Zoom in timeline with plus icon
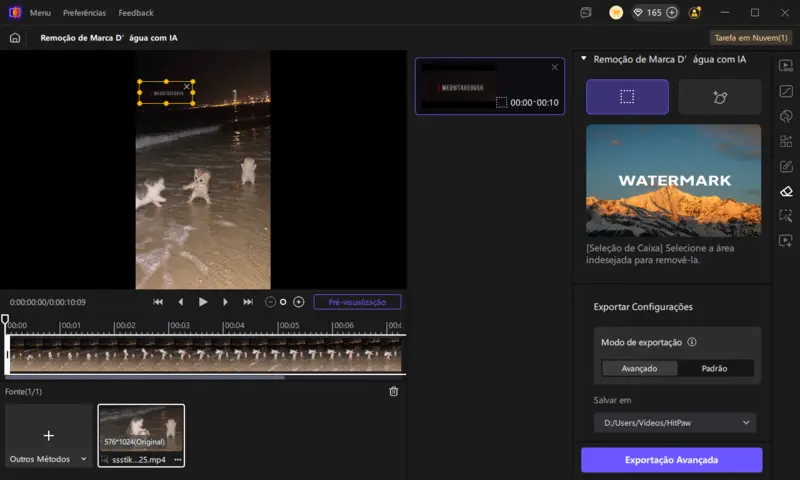800x480 pixels. click(298, 302)
